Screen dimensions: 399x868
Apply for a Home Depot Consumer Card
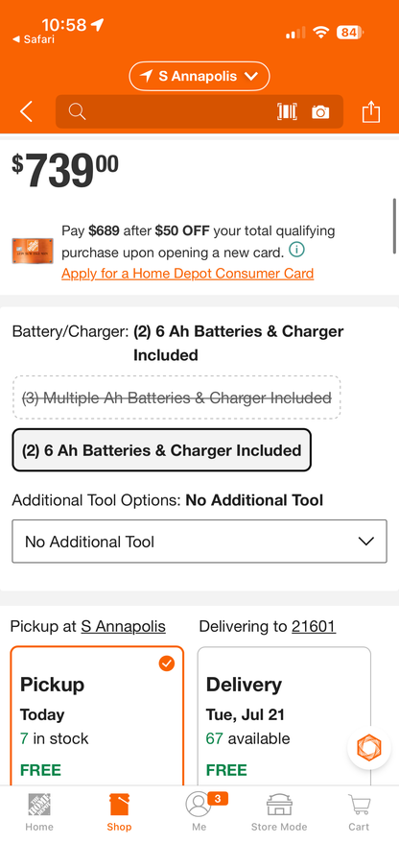point(187,274)
